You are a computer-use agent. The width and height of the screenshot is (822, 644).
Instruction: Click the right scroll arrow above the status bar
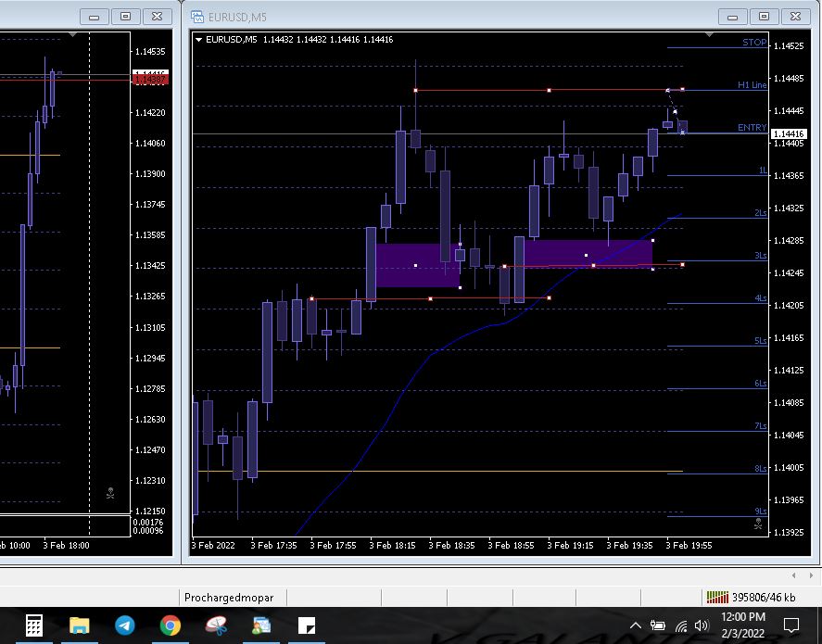pyautogui.click(x=811, y=575)
